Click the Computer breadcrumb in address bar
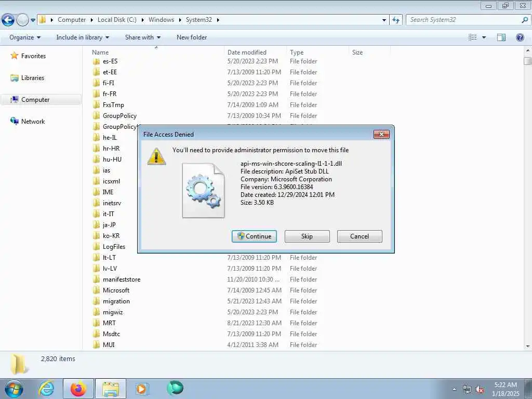 pos(72,20)
